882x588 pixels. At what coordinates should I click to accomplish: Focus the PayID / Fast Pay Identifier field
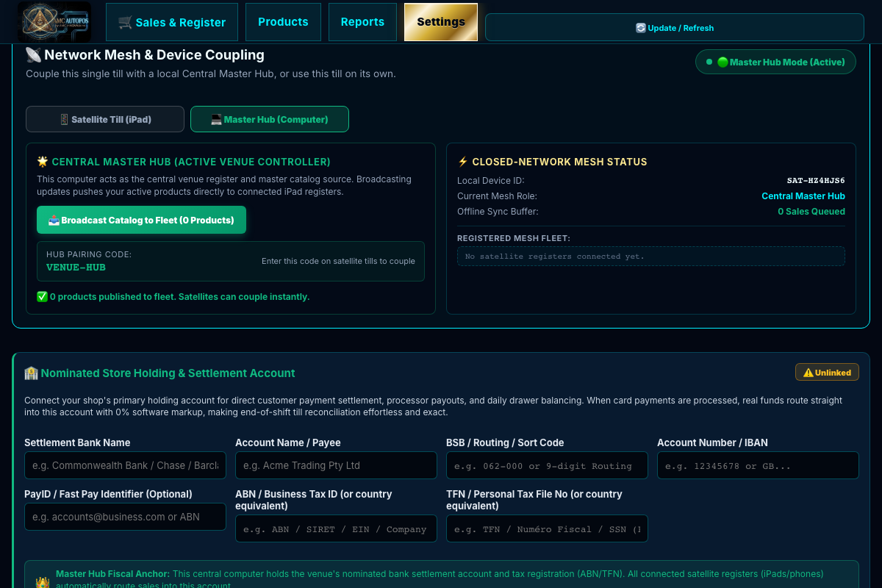pos(125,517)
